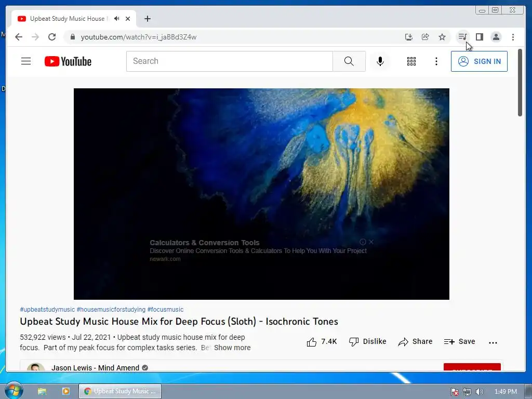Select the Chrome Upbeat Study Music taskbar button
Image resolution: width=532 pixels, height=399 pixels.
click(x=120, y=391)
